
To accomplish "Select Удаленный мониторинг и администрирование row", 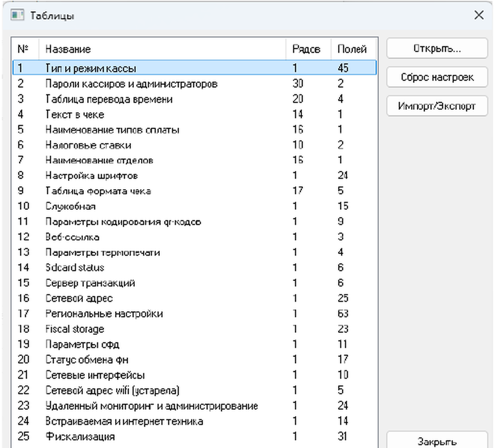I will point(195,406).
